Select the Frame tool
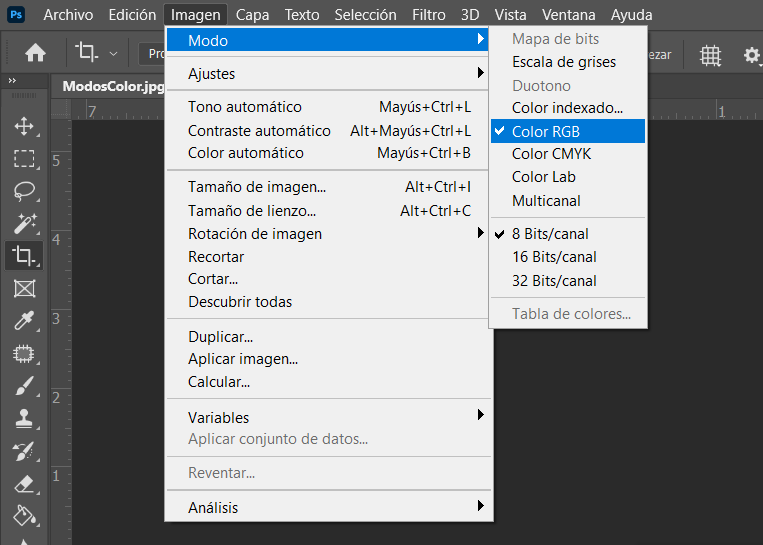The image size is (763, 545). (24, 288)
